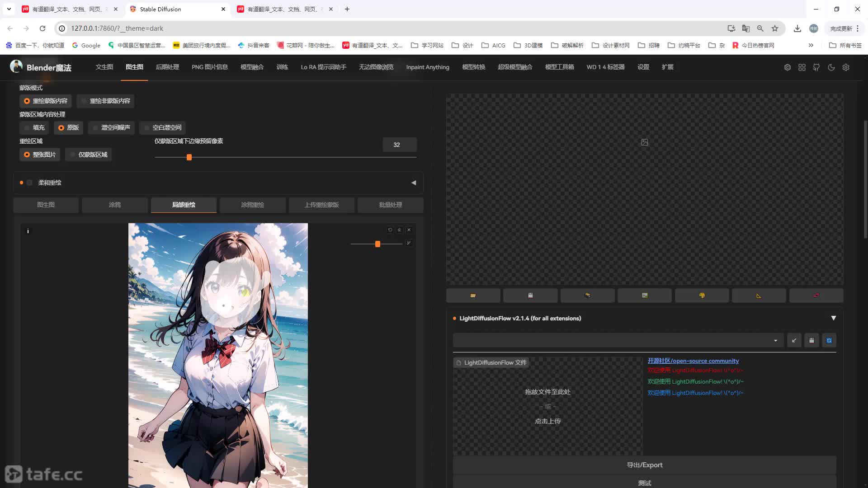This screenshot has height=488, width=868.
Task: Open the Inpaint Anything tab
Action: click(x=428, y=67)
